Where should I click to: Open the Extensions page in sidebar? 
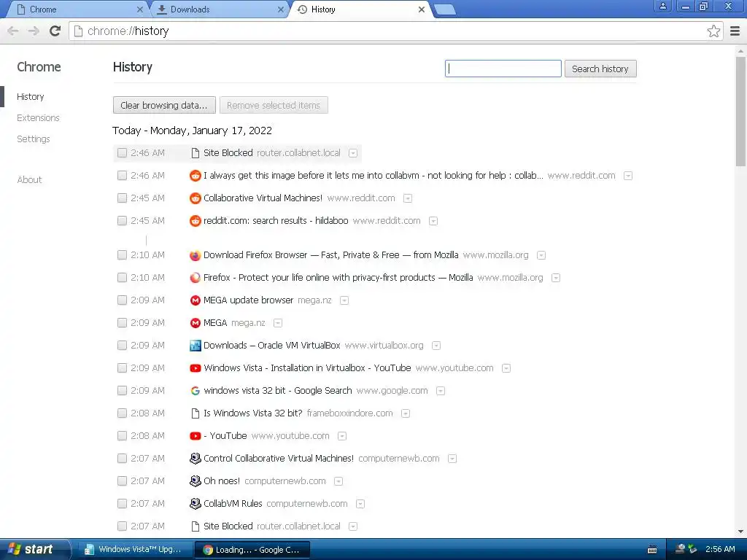[x=38, y=118]
